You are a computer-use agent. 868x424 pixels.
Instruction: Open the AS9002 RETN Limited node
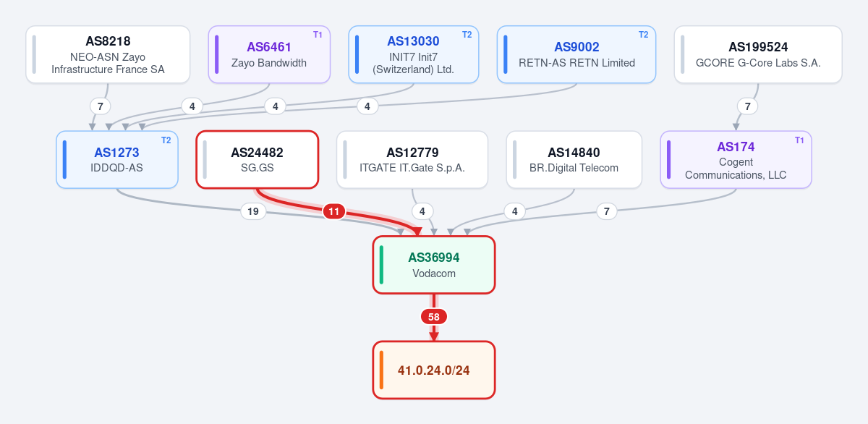[576, 54]
